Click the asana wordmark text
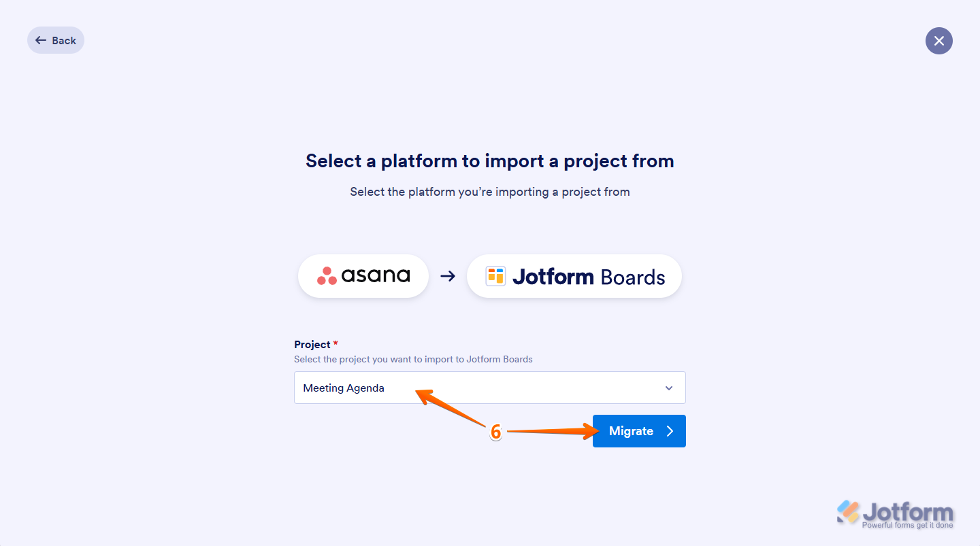980x546 pixels. [375, 275]
